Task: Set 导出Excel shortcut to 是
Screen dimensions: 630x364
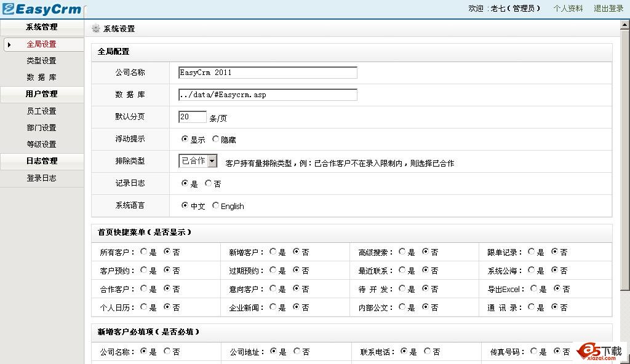Action: [534, 288]
